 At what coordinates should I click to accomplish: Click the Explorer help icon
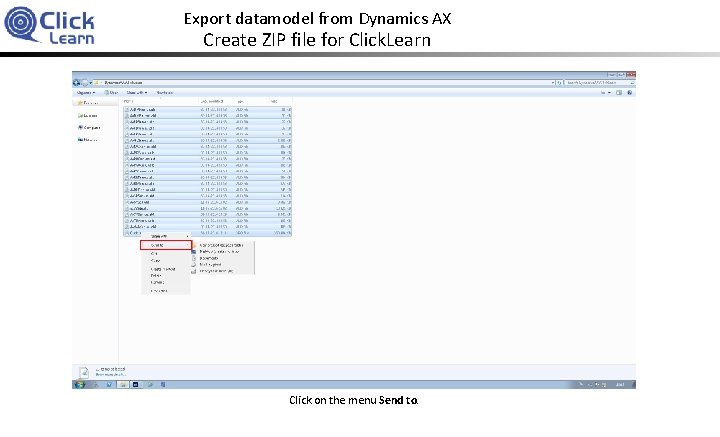(630, 93)
